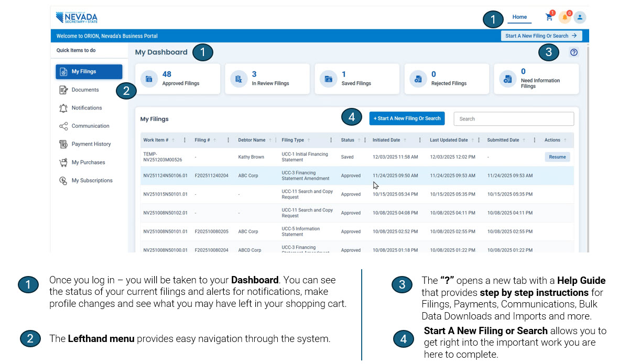Click UCC-5 Information Statement filing type
The height and width of the screenshot is (364, 618).
point(300,231)
